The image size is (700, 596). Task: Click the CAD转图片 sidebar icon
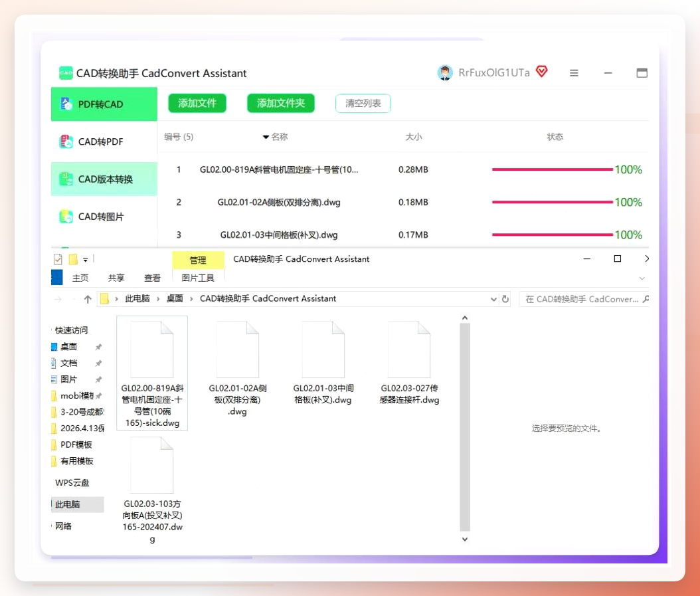click(66, 217)
